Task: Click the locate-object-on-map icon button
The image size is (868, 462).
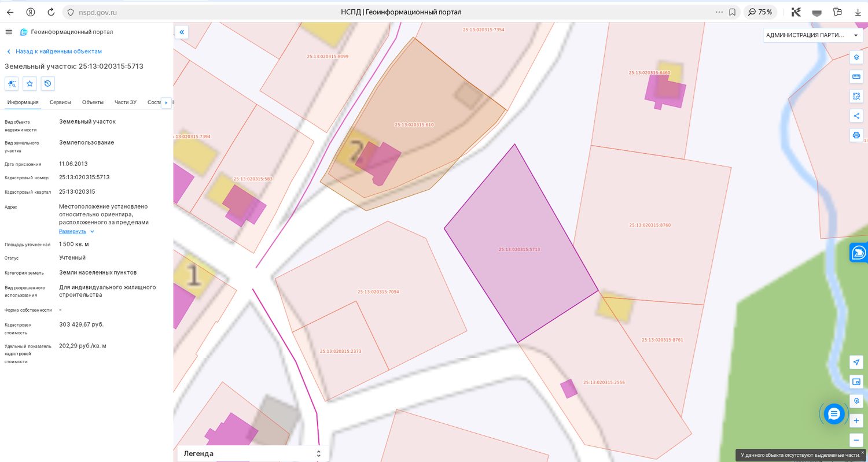Action: (x=12, y=84)
